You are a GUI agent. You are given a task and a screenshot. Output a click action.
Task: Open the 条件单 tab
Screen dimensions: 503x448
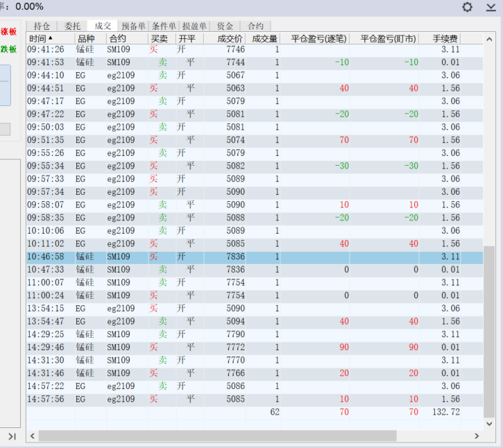(x=164, y=26)
